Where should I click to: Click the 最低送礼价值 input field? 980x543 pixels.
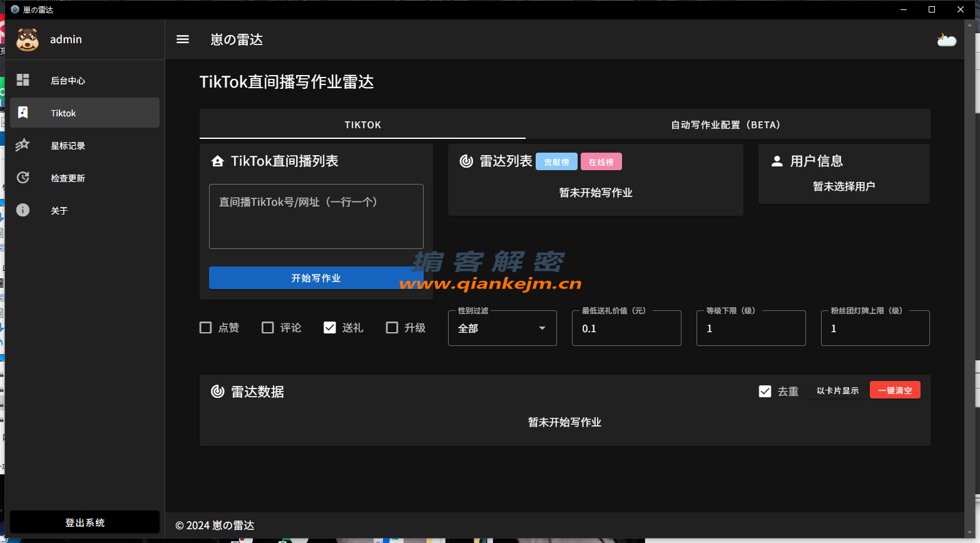tap(626, 328)
